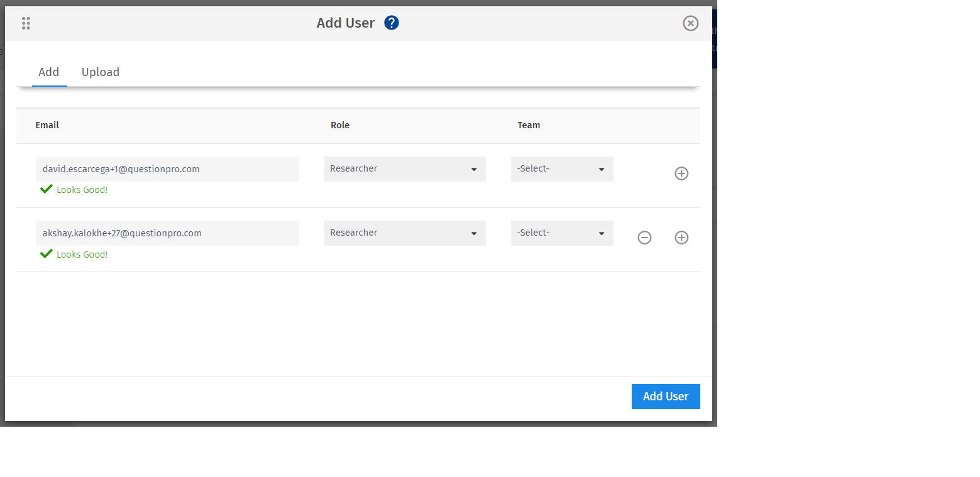Image resolution: width=980 pixels, height=477 pixels.
Task: Click green checkmark under the david.escarcega email
Action: pos(46,189)
